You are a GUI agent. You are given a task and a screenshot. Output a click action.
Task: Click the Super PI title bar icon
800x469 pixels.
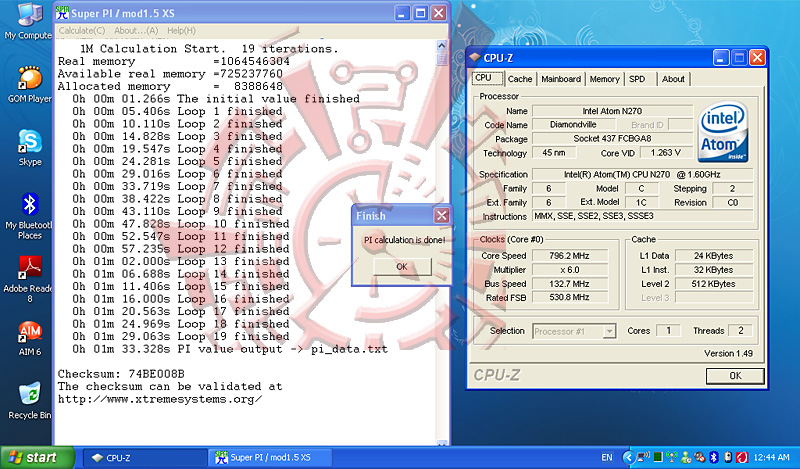click(x=63, y=13)
